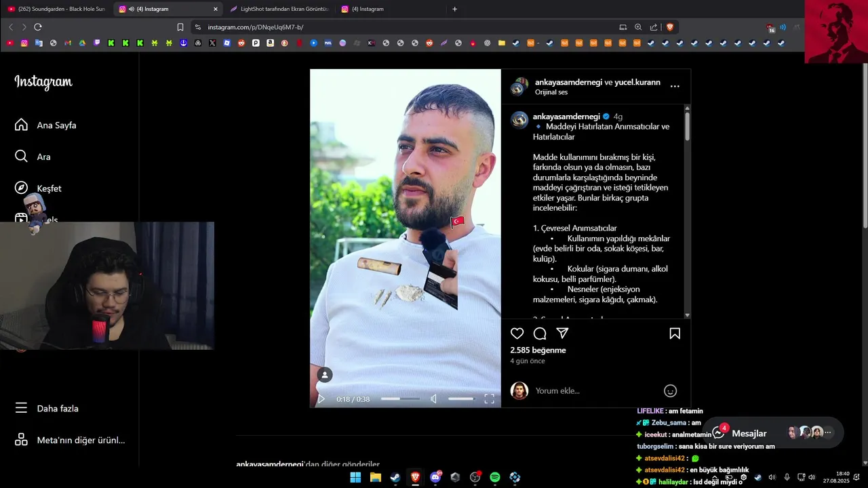The width and height of the screenshot is (868, 488).
Task: Play the video with the play button
Action: (x=321, y=399)
